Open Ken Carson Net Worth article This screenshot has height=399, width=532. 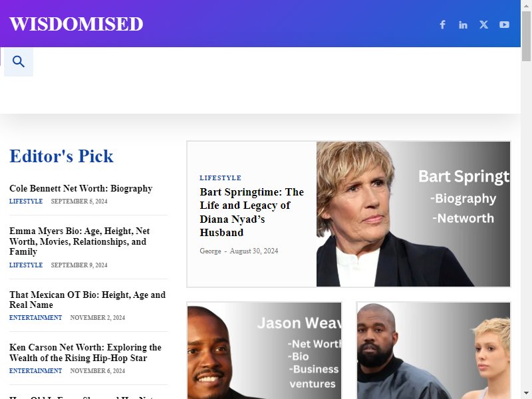pos(86,352)
